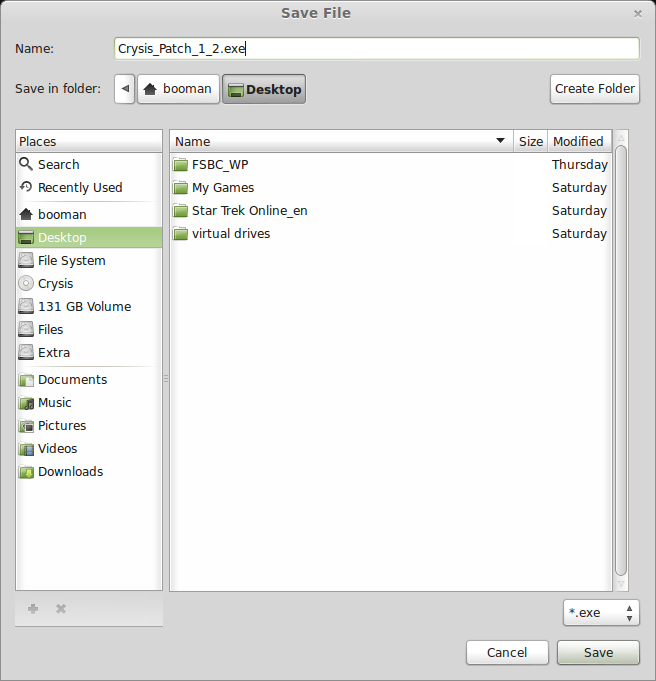Image resolution: width=656 pixels, height=681 pixels.
Task: Click the Save button
Action: (x=598, y=652)
